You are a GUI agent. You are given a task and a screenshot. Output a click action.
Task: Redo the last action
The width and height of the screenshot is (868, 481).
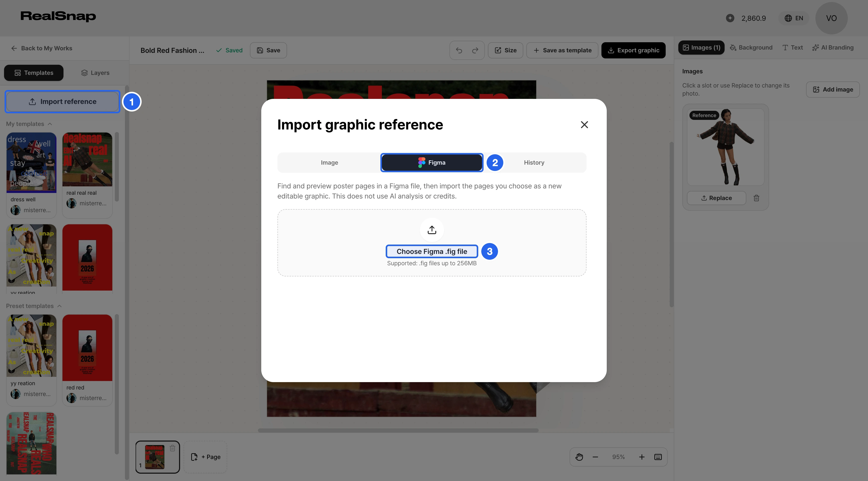pos(475,50)
